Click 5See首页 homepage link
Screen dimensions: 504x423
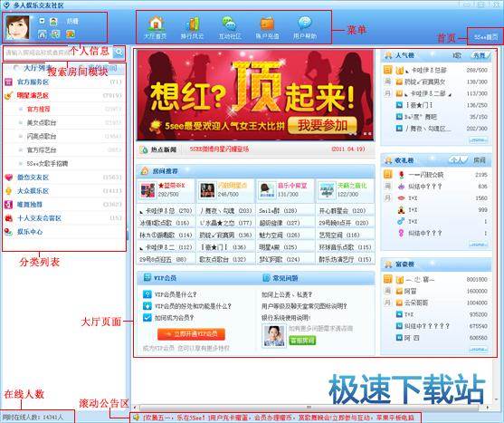[x=486, y=37]
